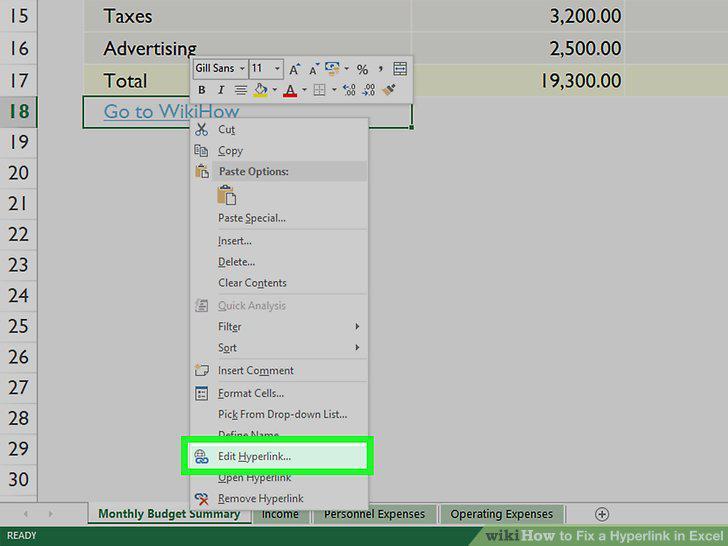Select row 17 header
Image resolution: width=728 pixels, height=546 pixels.
[x=19, y=80]
